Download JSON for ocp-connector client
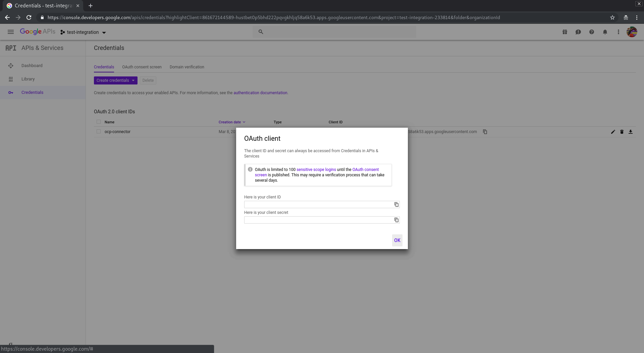Image resolution: width=644 pixels, height=353 pixels. 631,132
